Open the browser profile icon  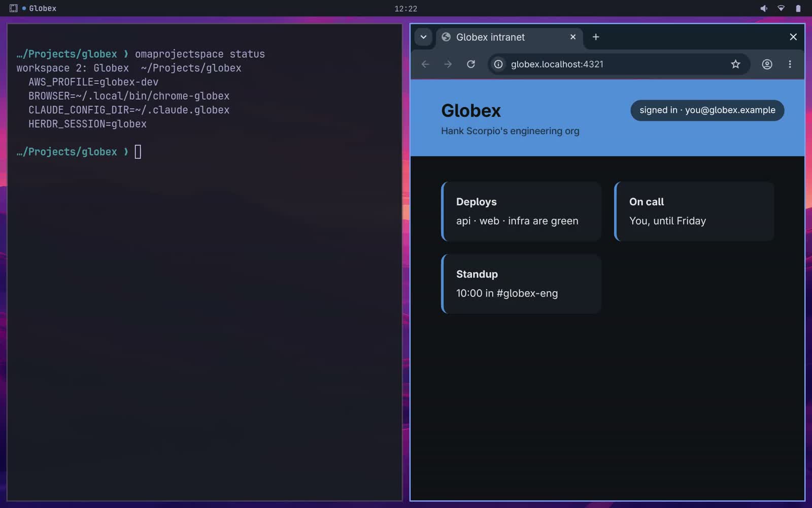[x=767, y=64]
